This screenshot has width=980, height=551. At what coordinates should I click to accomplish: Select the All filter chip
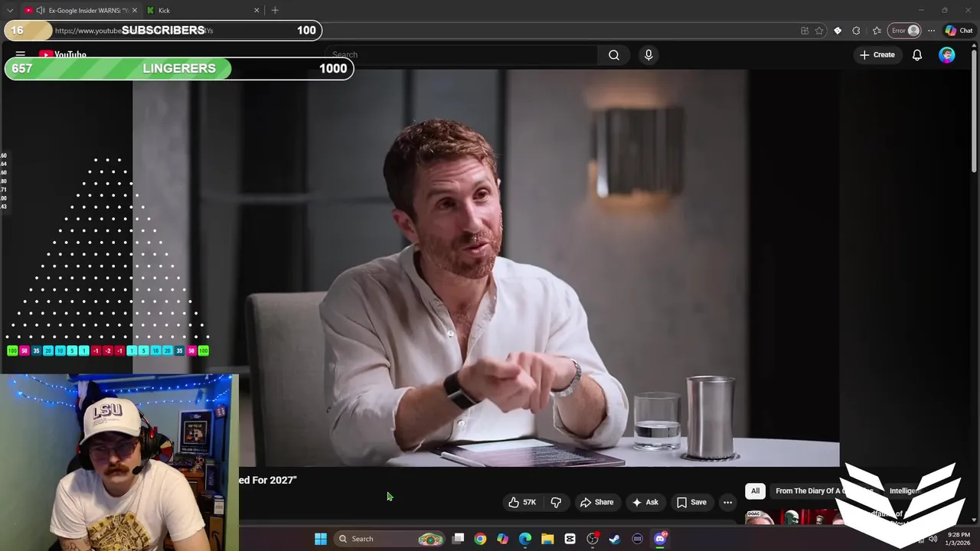tap(755, 491)
